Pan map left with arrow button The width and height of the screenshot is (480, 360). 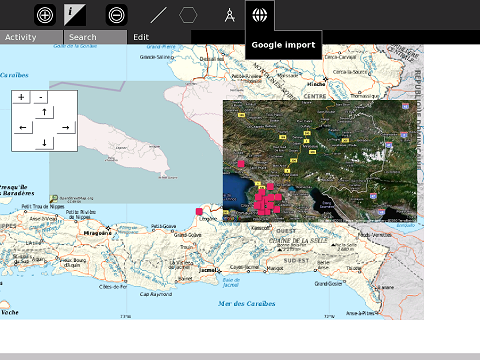[x=23, y=127]
